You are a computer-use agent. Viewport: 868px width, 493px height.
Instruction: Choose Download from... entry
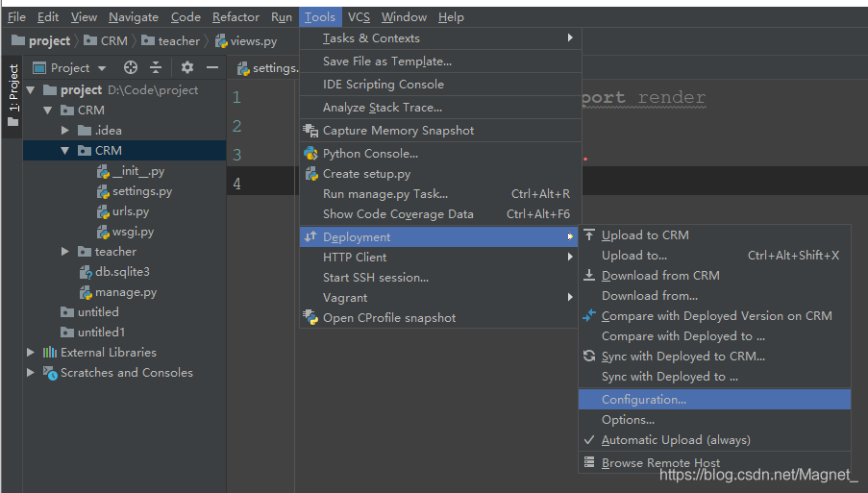[x=714, y=295]
